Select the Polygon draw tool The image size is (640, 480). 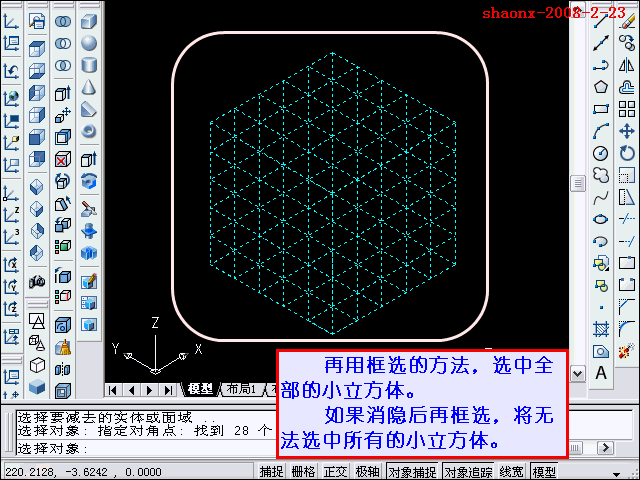(600, 87)
